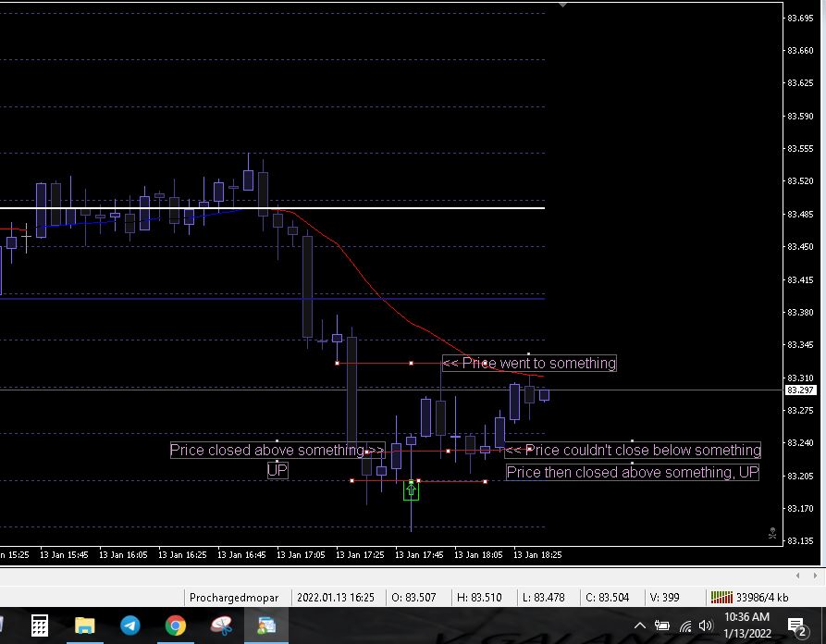
Task: Select the 'Price closed above something' label
Action: tap(277, 450)
